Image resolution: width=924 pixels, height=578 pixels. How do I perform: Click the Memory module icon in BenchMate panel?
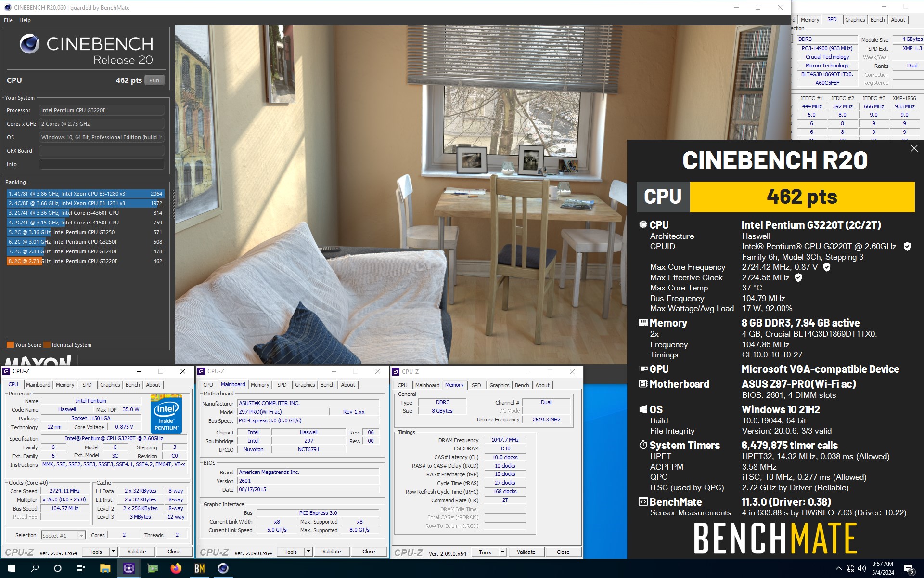[x=643, y=322]
